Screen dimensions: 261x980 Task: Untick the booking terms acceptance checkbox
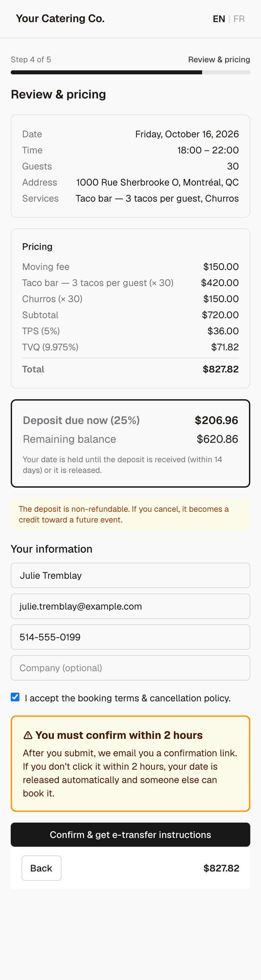[15, 697]
